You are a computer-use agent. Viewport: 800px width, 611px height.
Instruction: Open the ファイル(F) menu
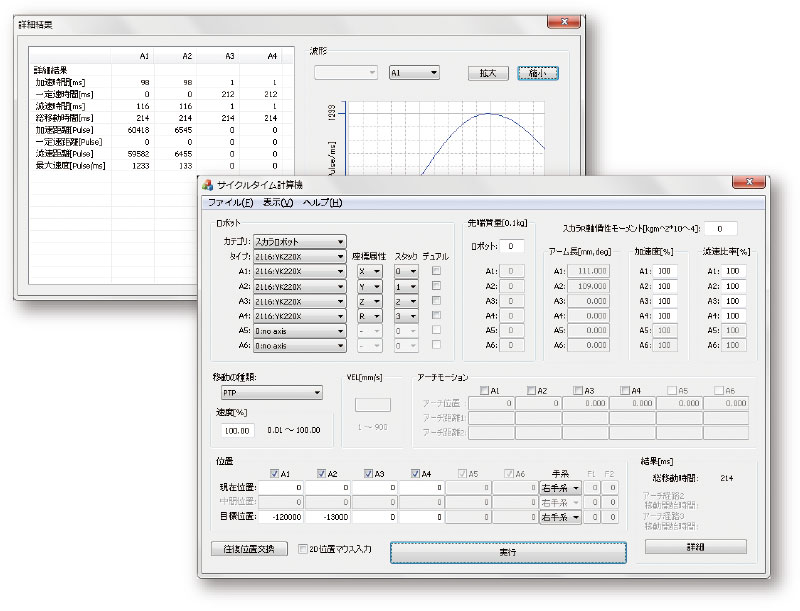point(229,203)
